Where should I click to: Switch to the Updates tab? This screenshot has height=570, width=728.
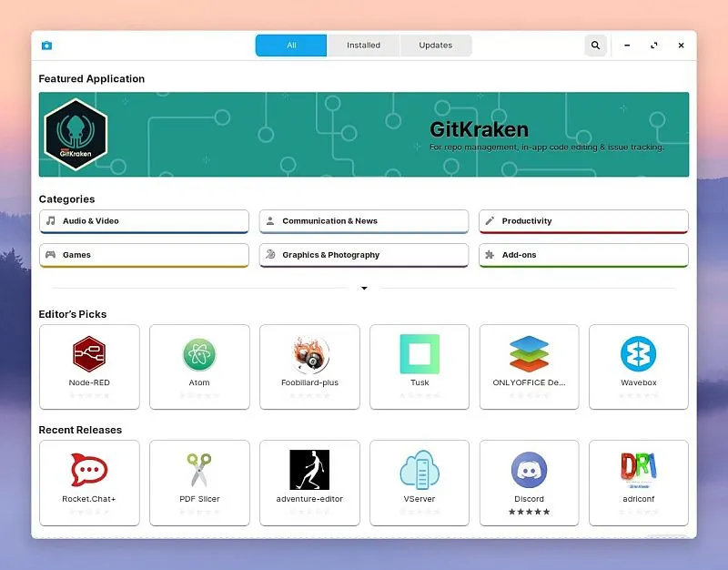pos(435,45)
